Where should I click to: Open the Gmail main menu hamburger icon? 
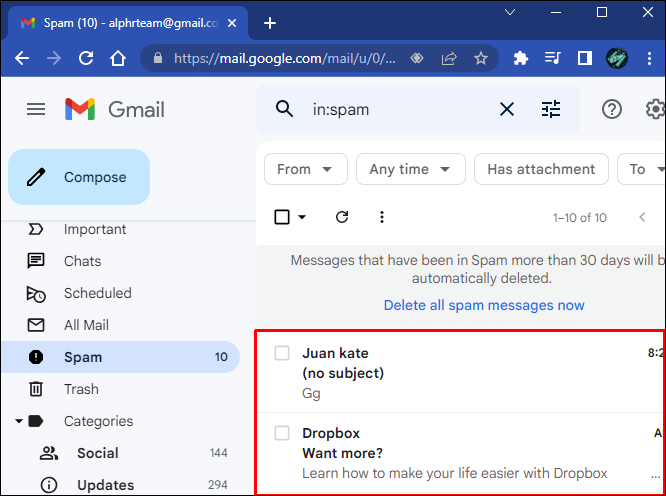[x=36, y=110]
